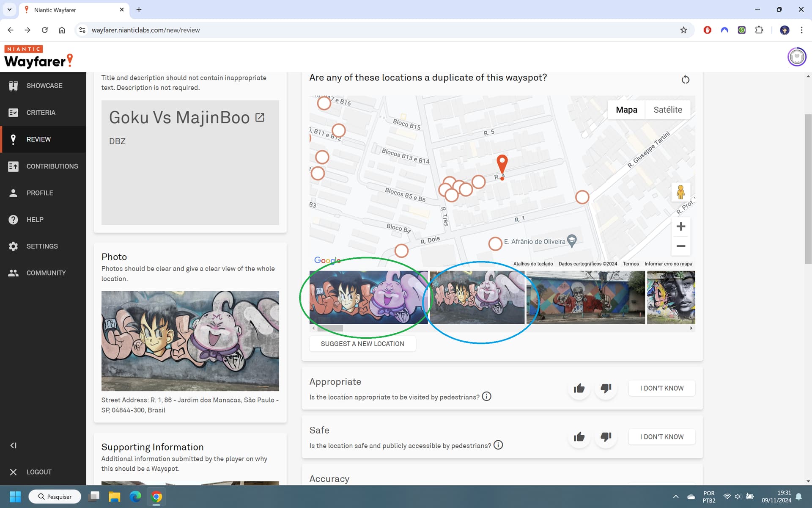Switch the map to Mapa view
The image size is (812, 508).
626,110
